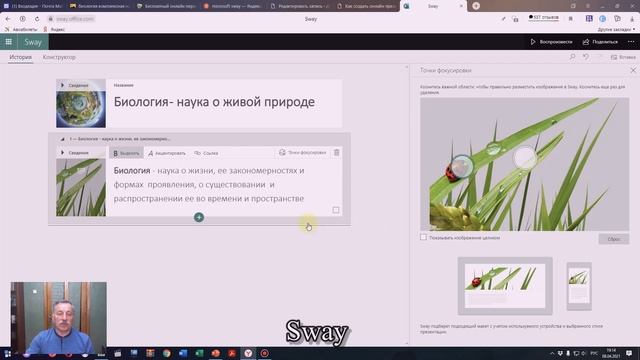
Task: Show hidden system tray icons
Action: 552,353
